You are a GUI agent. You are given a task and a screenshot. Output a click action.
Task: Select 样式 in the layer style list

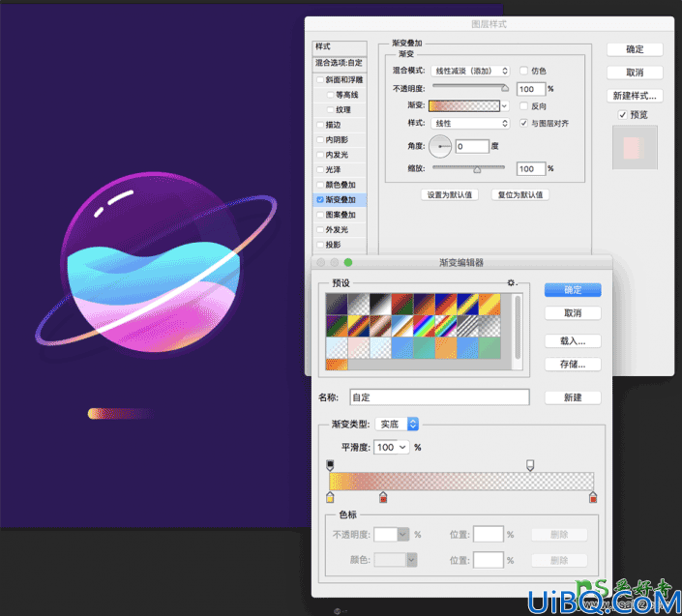pos(340,46)
